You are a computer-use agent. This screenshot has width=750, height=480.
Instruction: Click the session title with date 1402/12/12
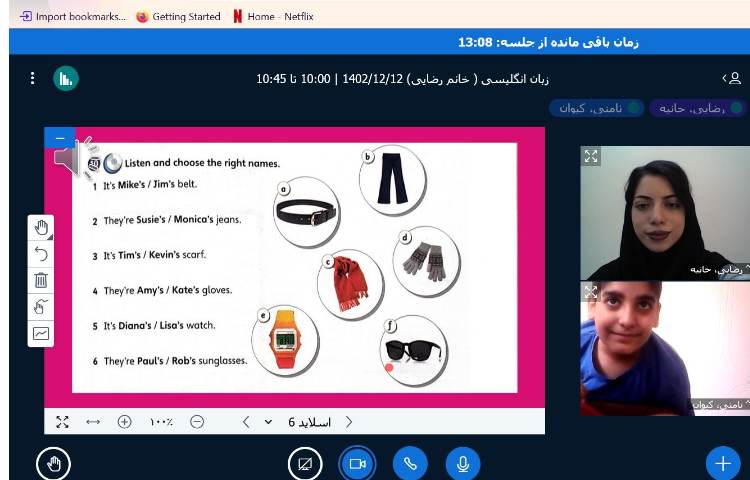(x=402, y=79)
